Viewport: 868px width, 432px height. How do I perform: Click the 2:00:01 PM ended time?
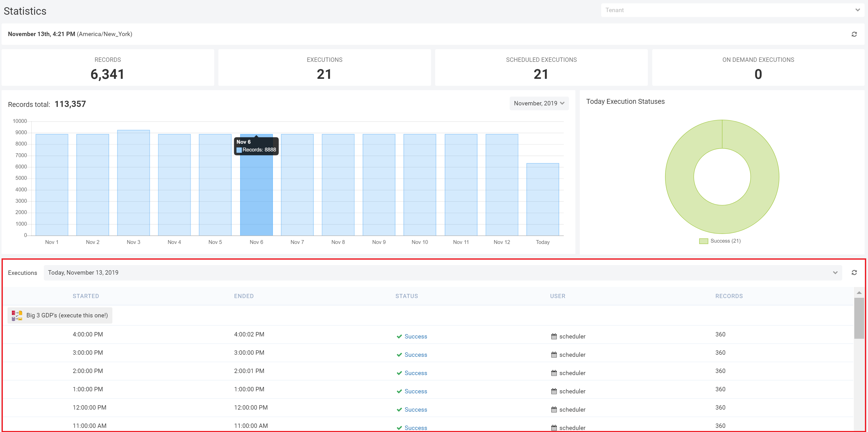point(249,371)
